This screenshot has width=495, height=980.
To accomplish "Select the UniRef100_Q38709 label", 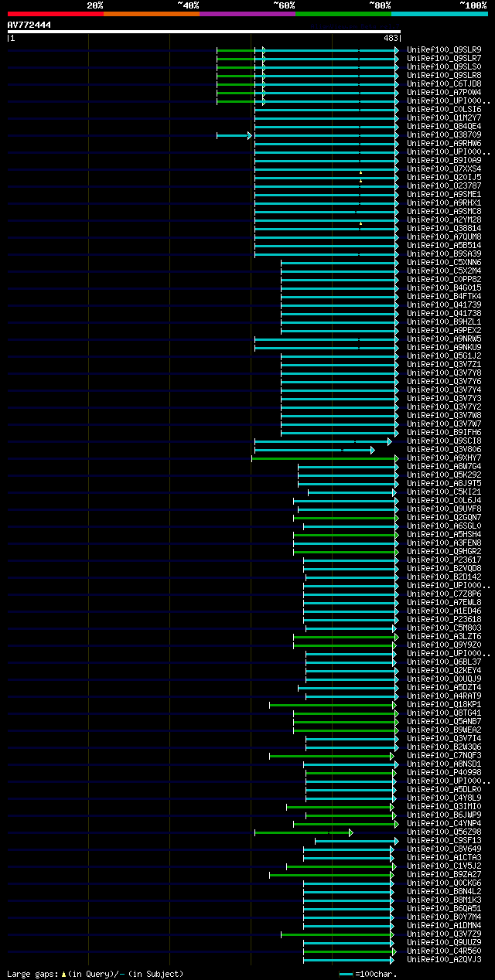I will click(444, 135).
